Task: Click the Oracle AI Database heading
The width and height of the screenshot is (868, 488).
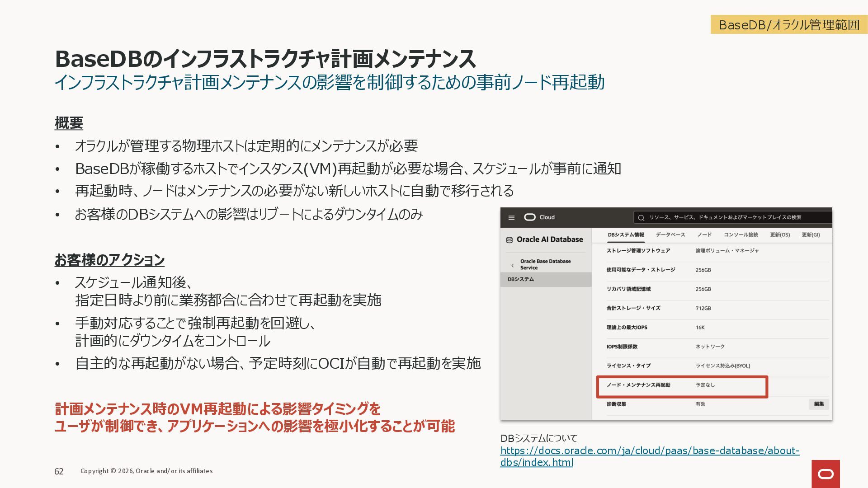Action: pyautogui.click(x=550, y=239)
